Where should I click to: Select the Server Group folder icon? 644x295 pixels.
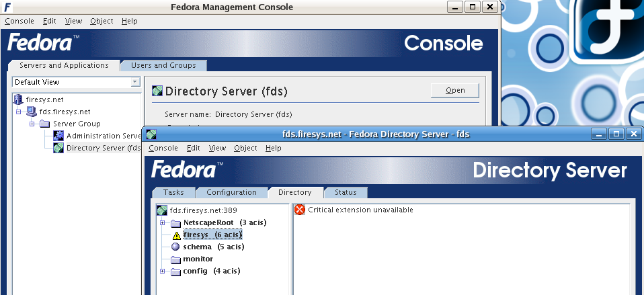[x=45, y=124]
